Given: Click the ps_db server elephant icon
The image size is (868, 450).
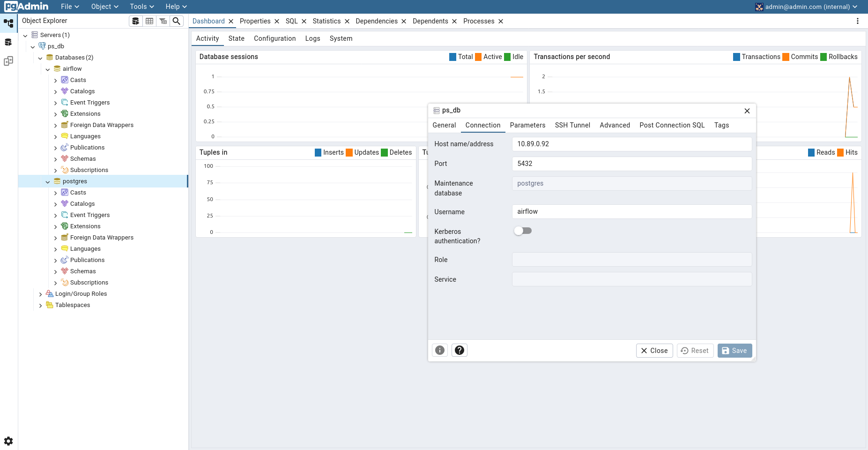Looking at the screenshot, I should 42,46.
